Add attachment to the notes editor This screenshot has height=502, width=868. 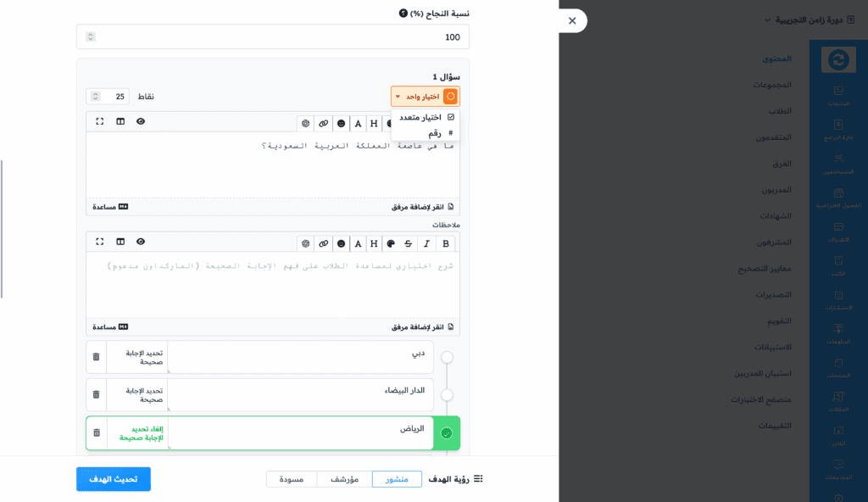422,327
